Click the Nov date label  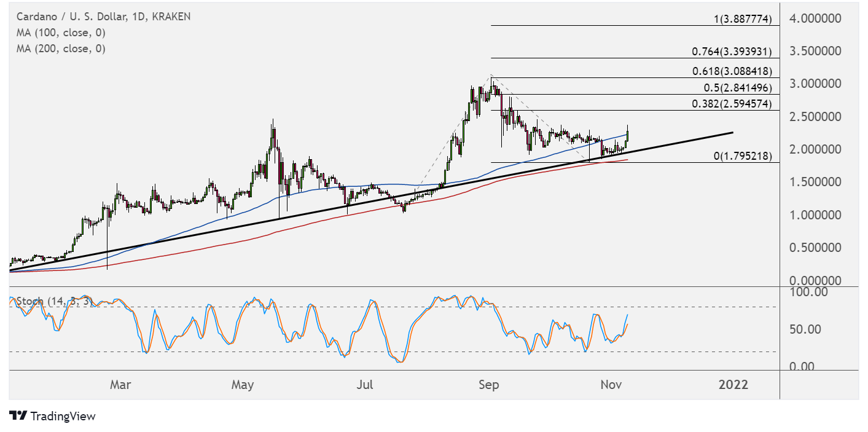point(612,385)
